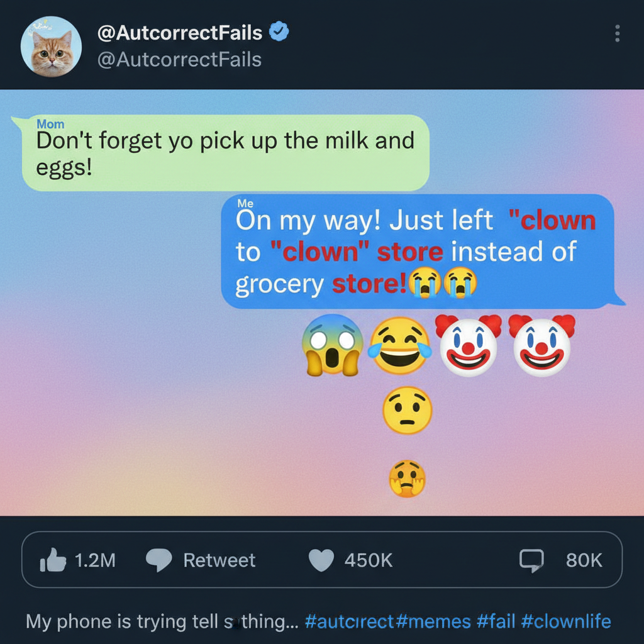Click the blue verified badge
Image resolution: width=644 pixels, height=644 pixels.
pyautogui.click(x=279, y=31)
